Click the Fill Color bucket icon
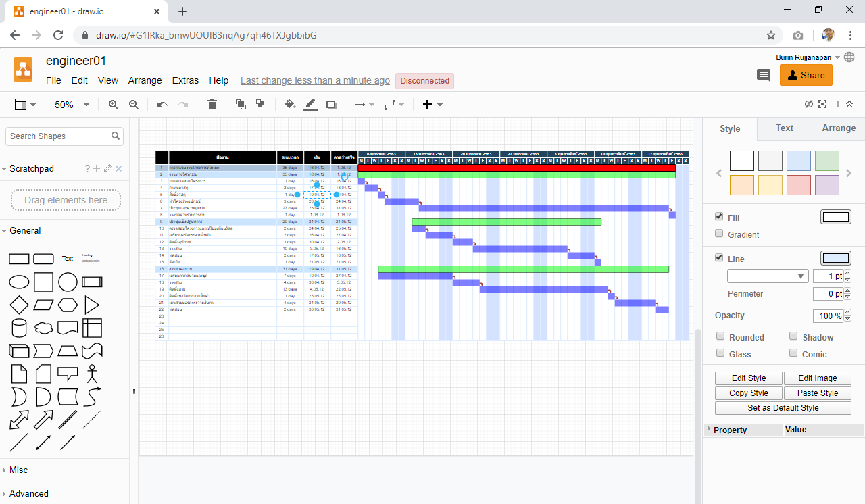865x504 pixels. point(290,105)
